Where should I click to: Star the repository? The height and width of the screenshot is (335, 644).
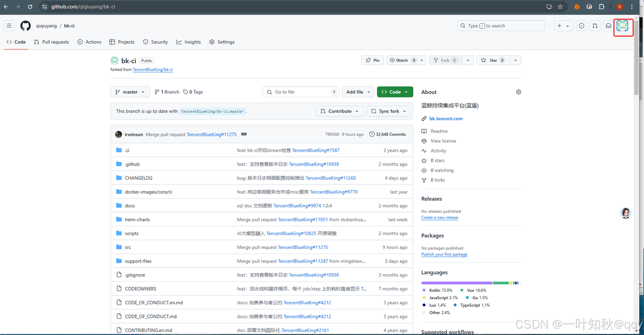click(x=493, y=60)
